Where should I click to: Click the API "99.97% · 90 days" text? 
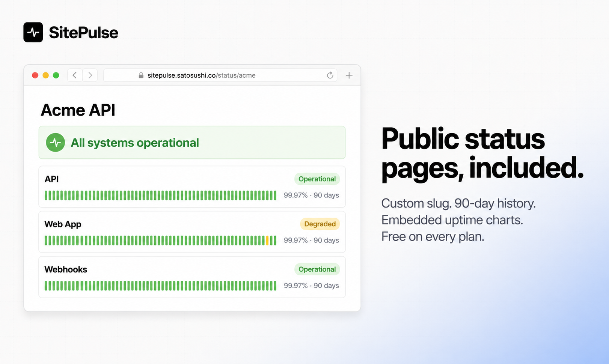311,195
